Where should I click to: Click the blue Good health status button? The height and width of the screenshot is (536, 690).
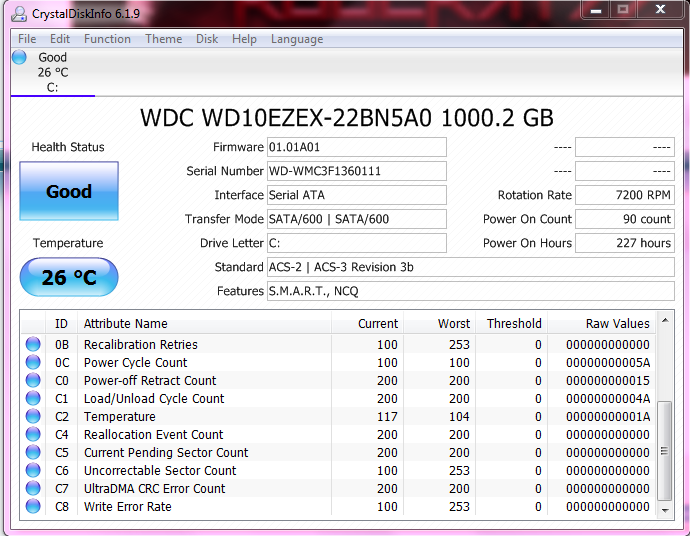click(x=69, y=191)
